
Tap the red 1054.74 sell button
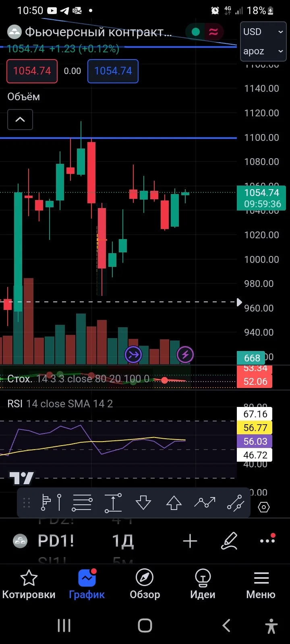pyautogui.click(x=32, y=71)
